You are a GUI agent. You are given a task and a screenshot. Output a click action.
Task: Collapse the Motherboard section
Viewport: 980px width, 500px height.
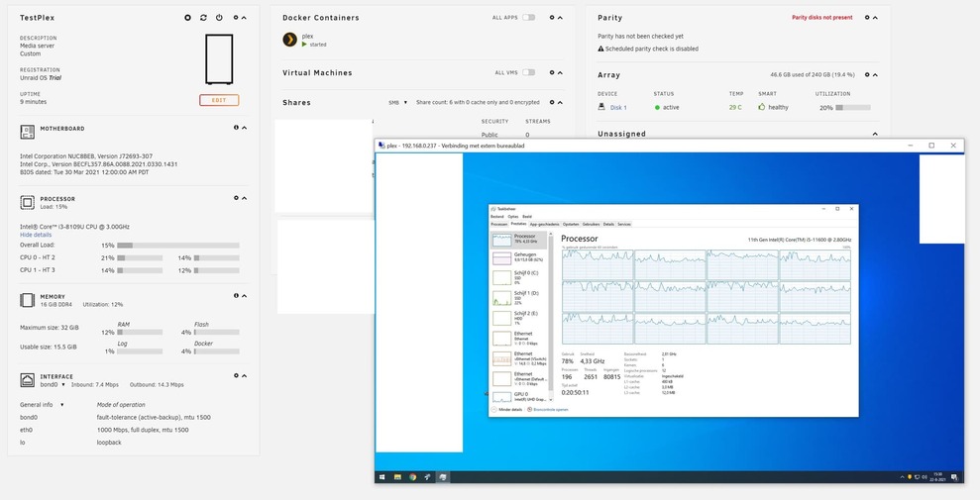(x=245, y=128)
